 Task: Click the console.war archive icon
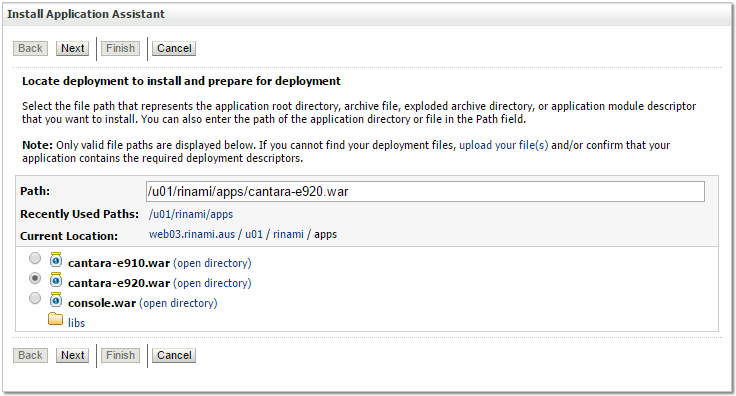pos(56,300)
